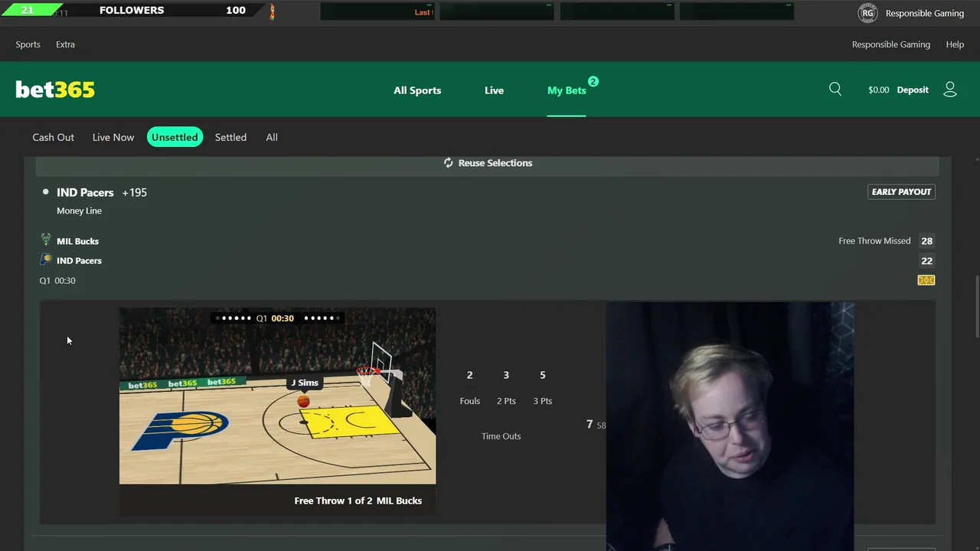Open All Sports navigation tab

[417, 90]
